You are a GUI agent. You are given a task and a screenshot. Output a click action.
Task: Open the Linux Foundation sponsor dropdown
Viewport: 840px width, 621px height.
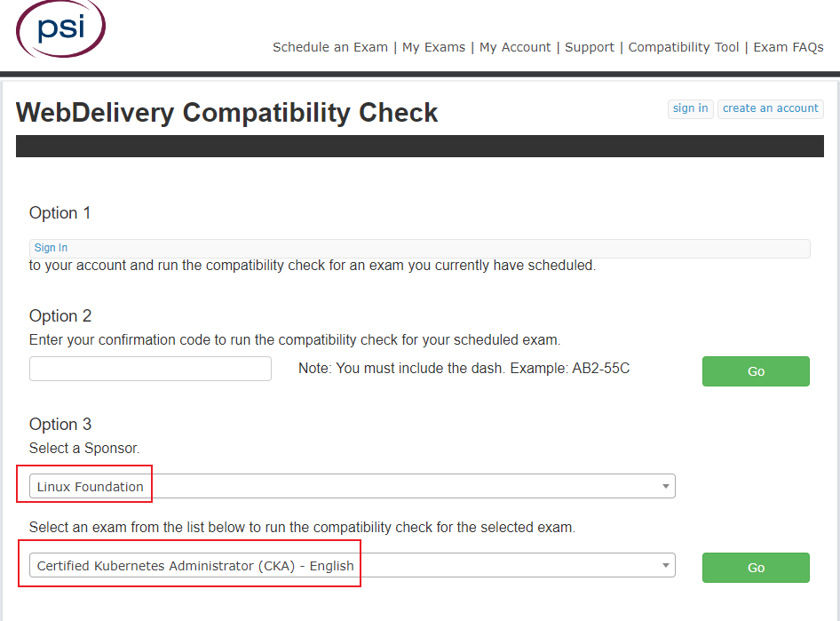tap(352, 486)
